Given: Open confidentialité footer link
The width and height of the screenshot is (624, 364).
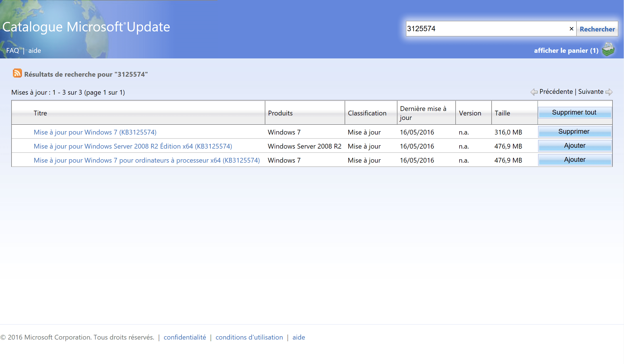Looking at the screenshot, I should click(x=185, y=337).
